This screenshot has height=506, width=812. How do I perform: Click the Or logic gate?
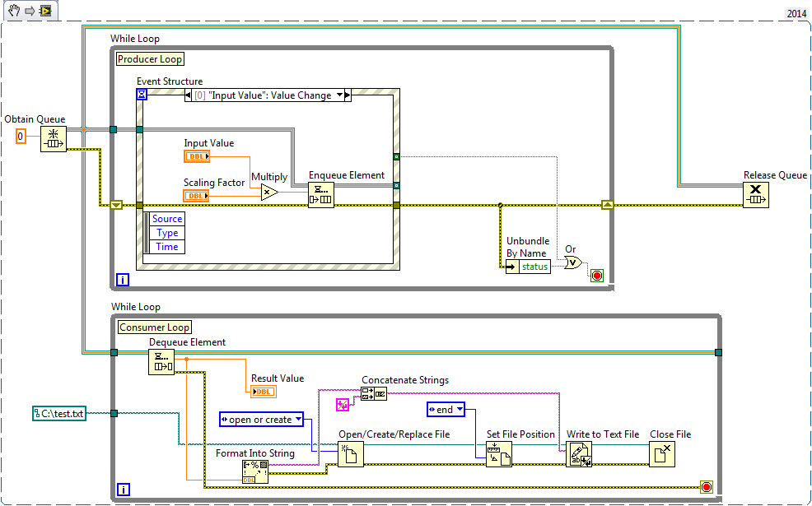click(x=573, y=262)
